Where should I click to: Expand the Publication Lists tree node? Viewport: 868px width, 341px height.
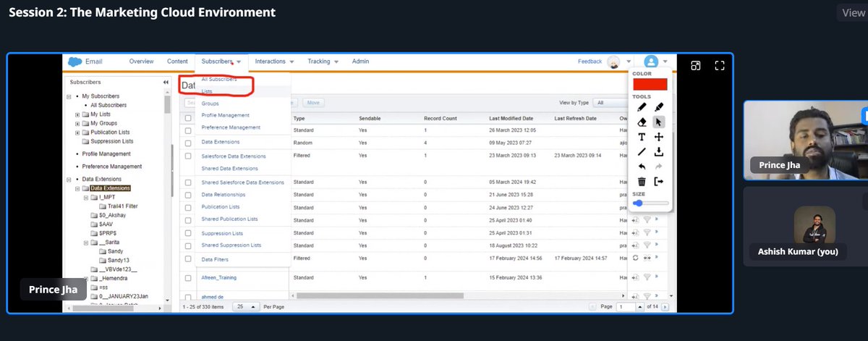pyautogui.click(x=77, y=132)
